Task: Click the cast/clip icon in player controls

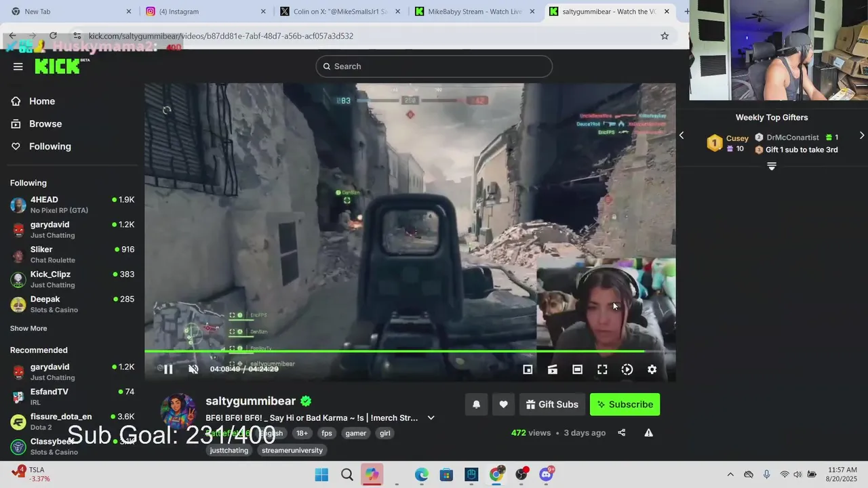Action: coord(553,369)
